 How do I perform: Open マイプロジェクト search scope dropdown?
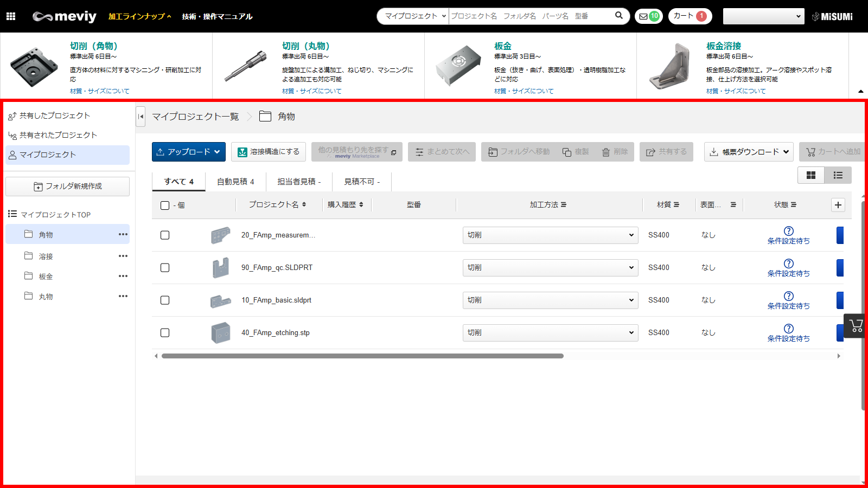[x=415, y=16]
